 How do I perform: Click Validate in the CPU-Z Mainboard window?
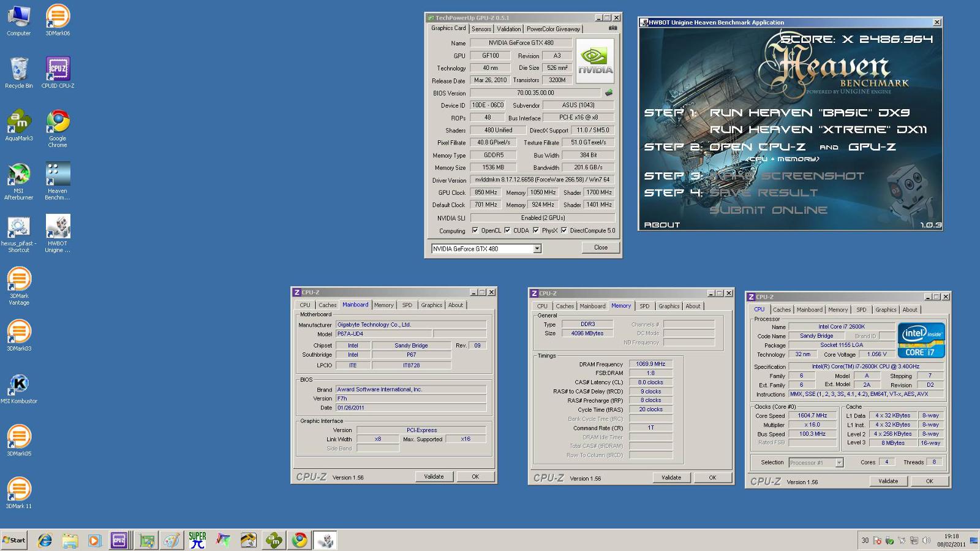click(x=434, y=477)
